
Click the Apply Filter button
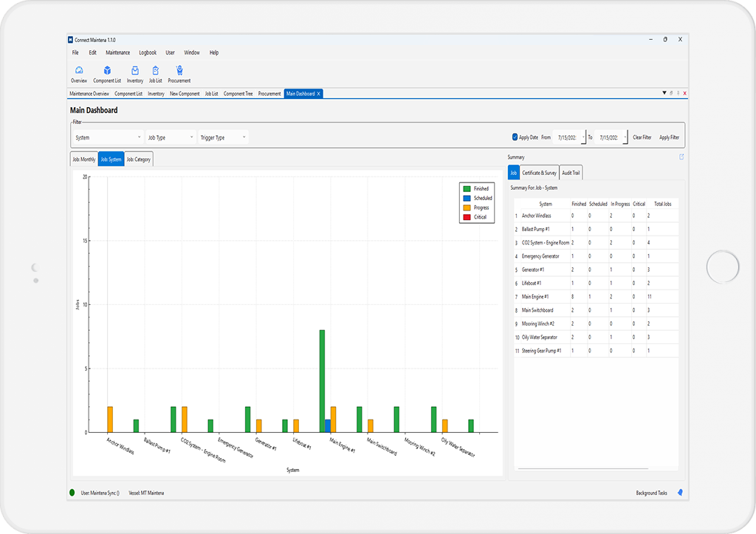point(669,137)
